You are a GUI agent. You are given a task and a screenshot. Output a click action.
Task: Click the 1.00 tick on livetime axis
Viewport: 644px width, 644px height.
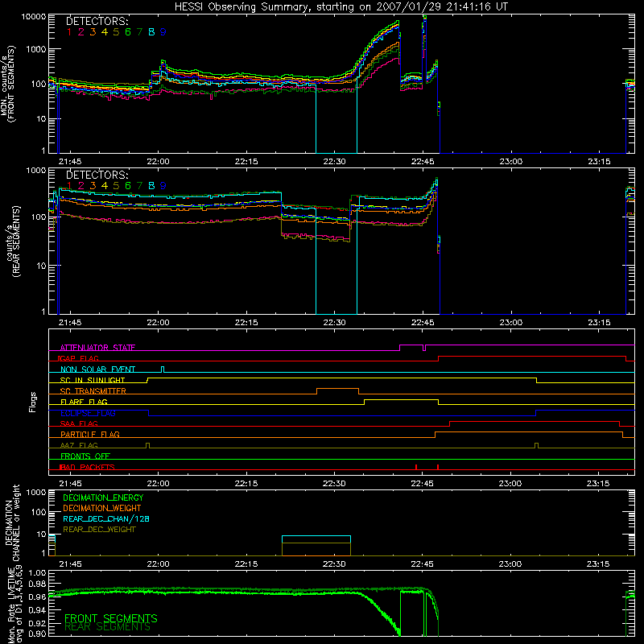(x=37, y=573)
